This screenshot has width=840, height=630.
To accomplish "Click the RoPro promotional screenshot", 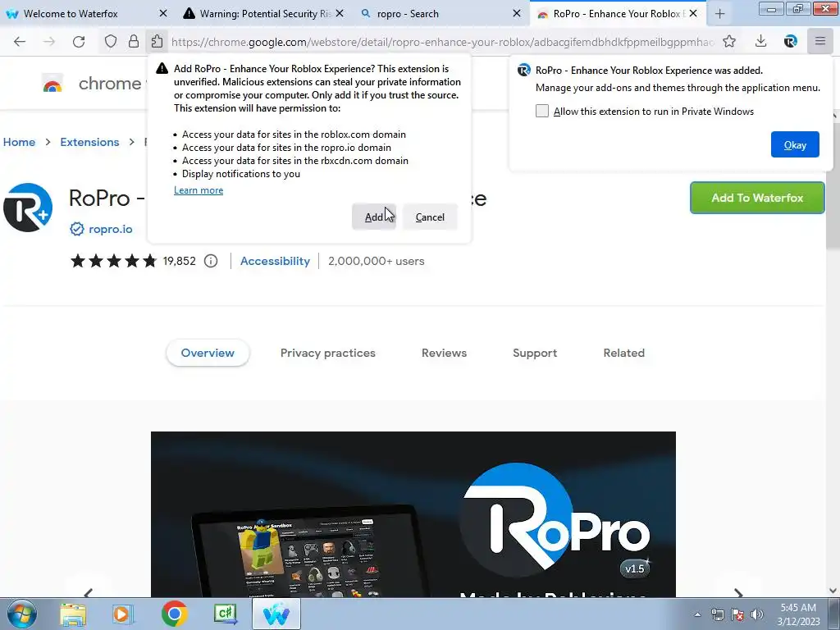I will click(413, 514).
